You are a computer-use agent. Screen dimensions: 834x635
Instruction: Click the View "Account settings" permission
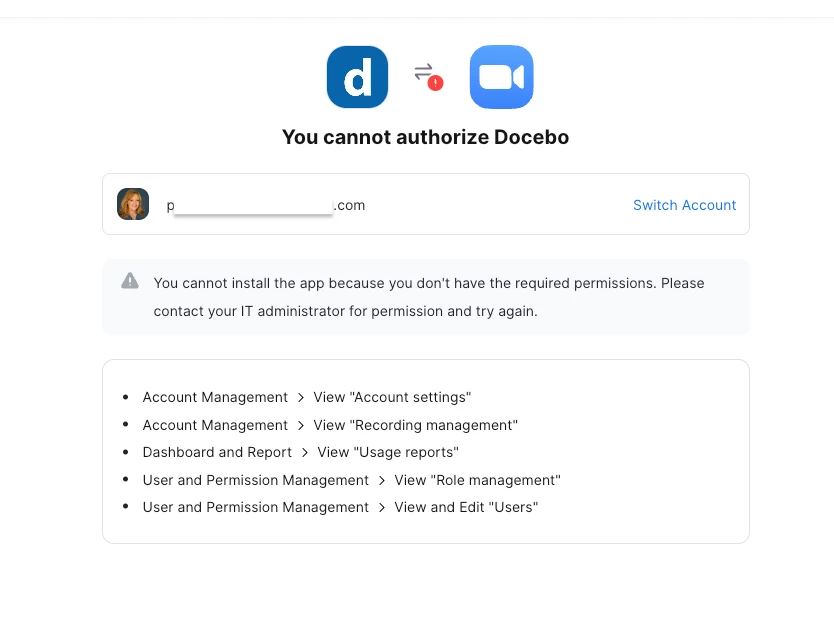coord(392,397)
